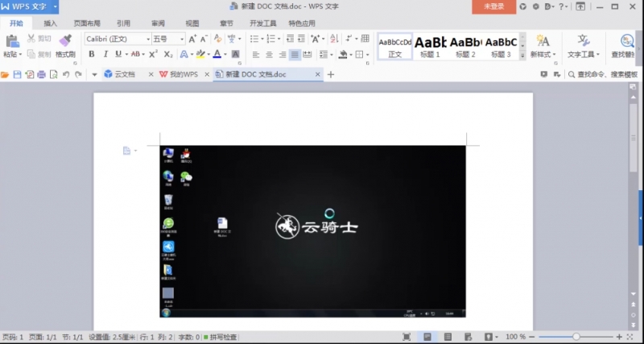Apply character shading gray A icon
Image resolution: width=644 pixels, height=344 pixels.
235,54
